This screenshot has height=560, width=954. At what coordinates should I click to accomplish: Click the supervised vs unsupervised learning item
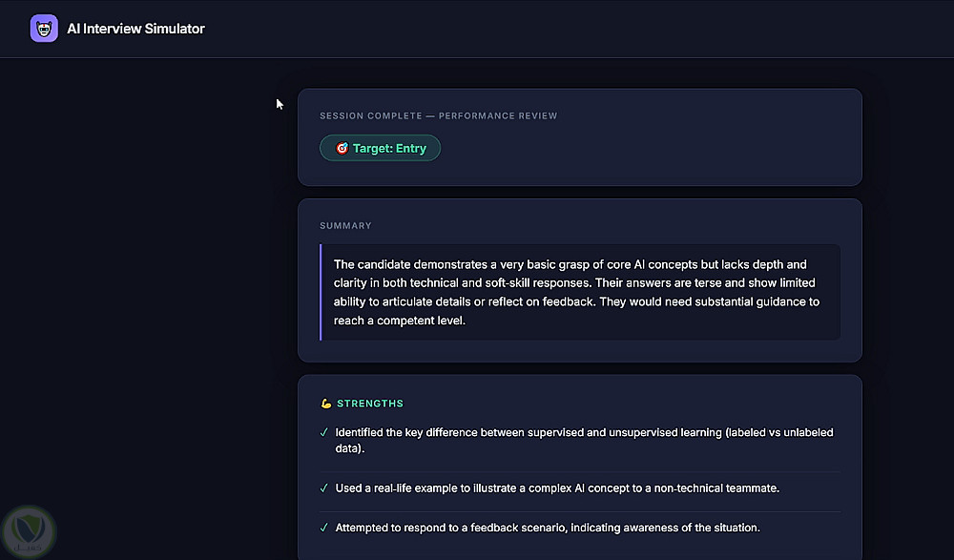(x=584, y=440)
